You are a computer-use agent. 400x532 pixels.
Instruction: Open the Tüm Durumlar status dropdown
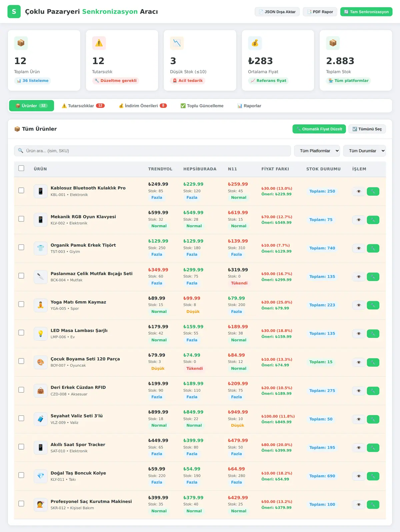364,151
